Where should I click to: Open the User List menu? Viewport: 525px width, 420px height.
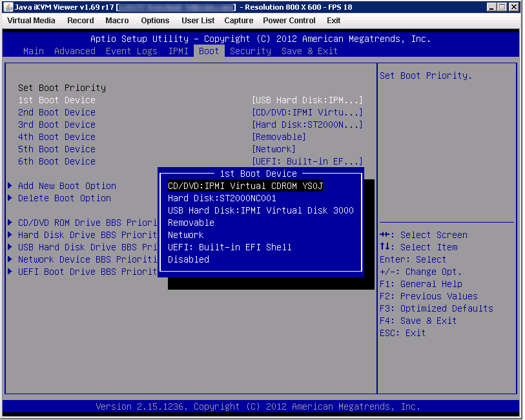(198, 21)
